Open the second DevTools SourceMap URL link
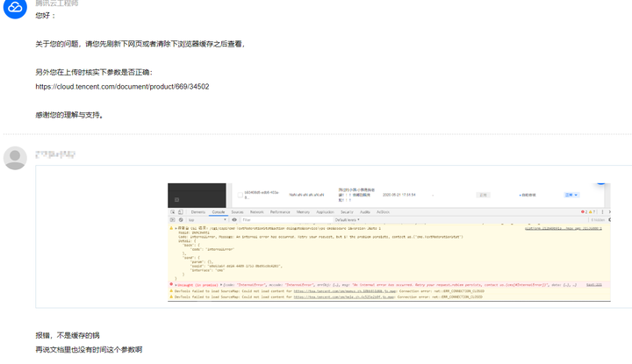 [344, 296]
